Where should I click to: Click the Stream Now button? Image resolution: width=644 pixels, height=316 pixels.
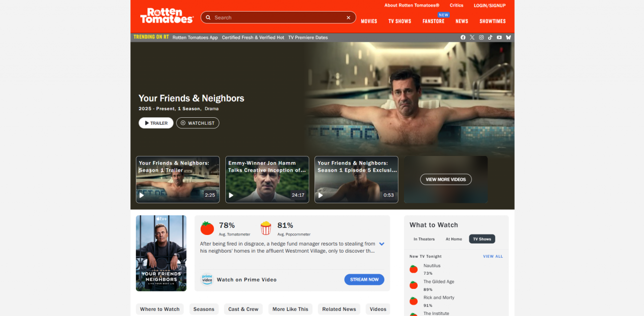point(364,280)
